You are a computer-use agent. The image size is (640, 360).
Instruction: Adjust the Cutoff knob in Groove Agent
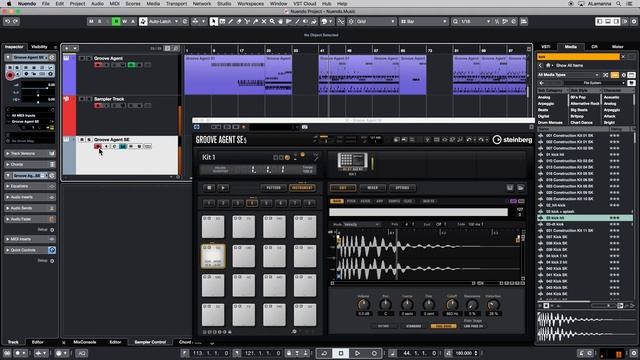[x=451, y=304]
